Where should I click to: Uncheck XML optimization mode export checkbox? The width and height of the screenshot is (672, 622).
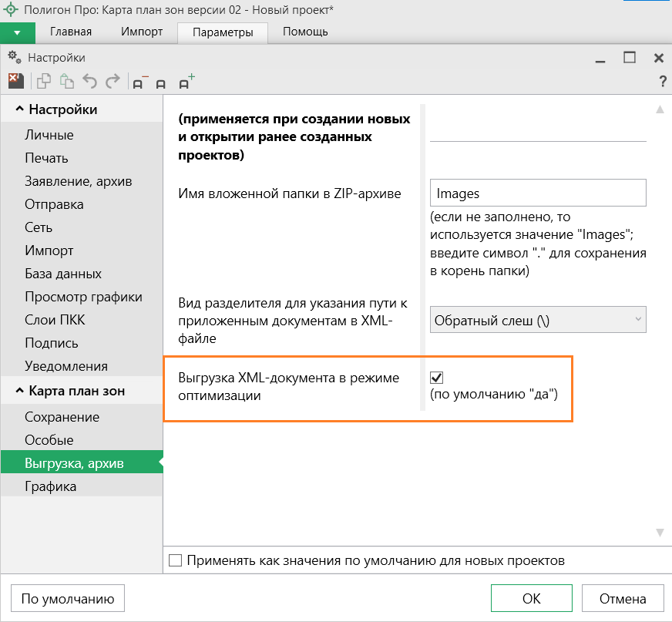coord(437,378)
